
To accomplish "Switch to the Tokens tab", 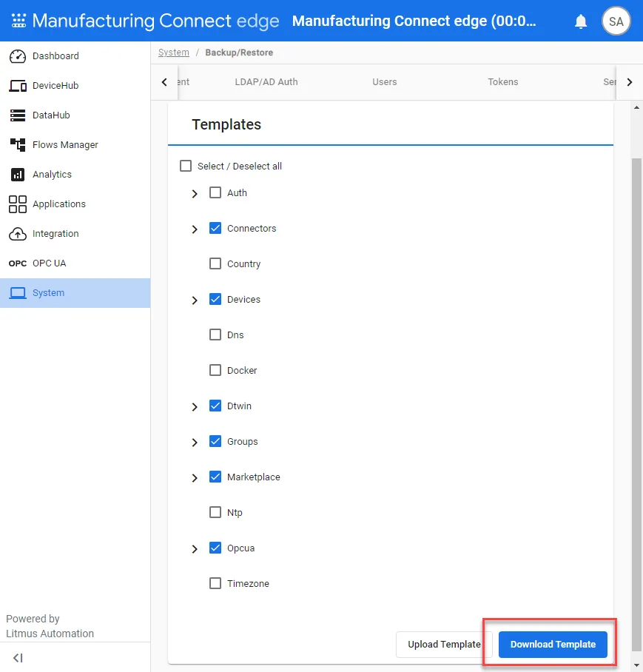I will coord(503,82).
